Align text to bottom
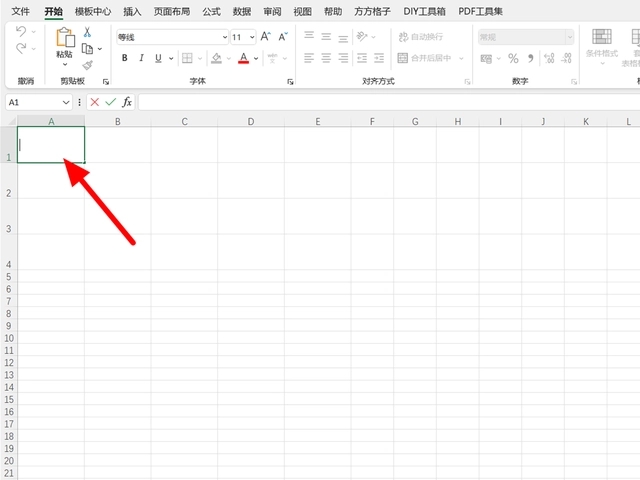 tap(343, 38)
